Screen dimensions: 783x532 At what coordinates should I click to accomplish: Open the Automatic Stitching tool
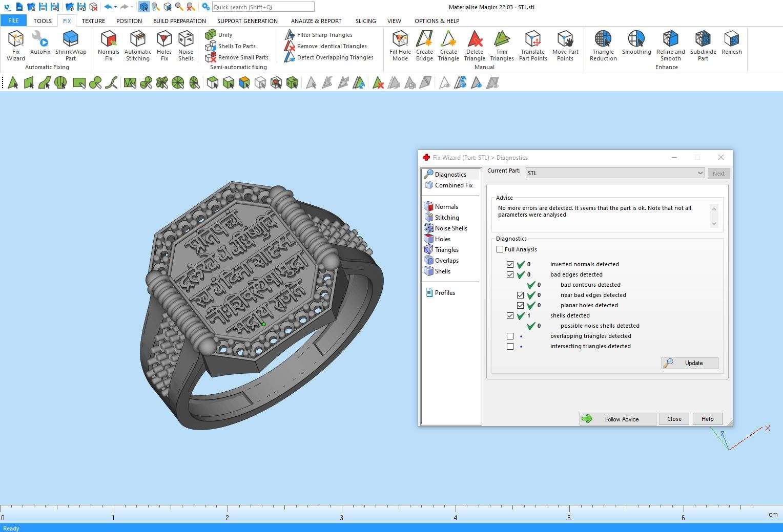[x=138, y=45]
